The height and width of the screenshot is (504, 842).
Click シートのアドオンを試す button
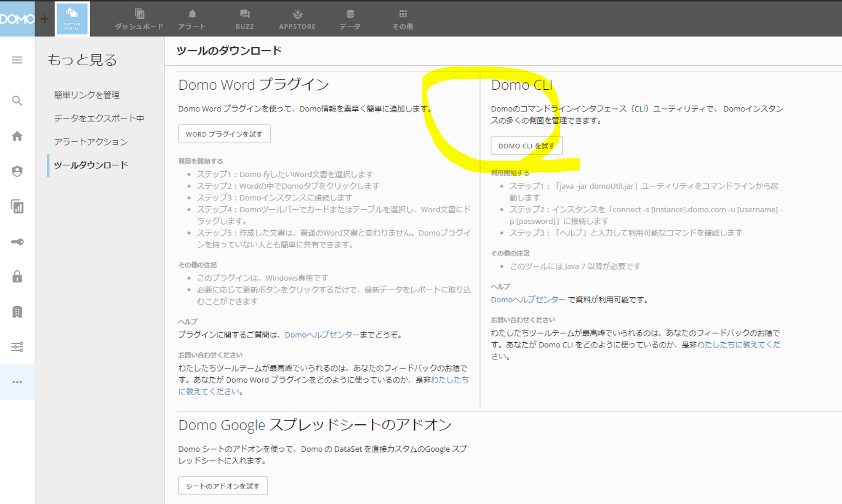tap(223, 486)
